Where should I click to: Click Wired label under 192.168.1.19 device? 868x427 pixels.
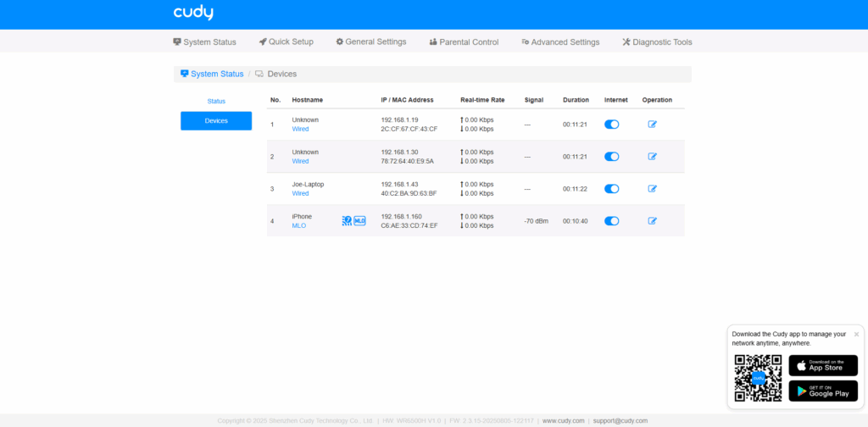(301, 130)
